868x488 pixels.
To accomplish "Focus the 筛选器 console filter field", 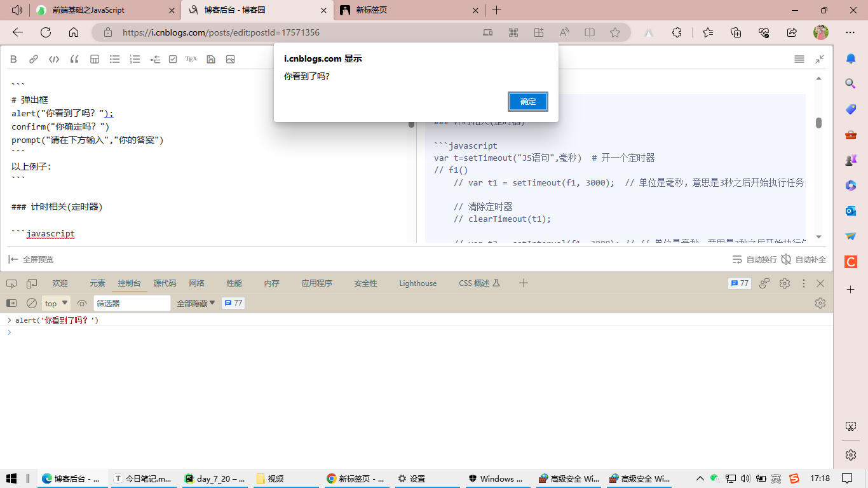I will [132, 303].
